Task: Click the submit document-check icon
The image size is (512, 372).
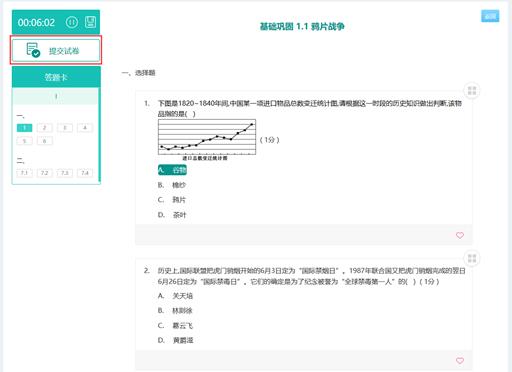Action: [33, 50]
